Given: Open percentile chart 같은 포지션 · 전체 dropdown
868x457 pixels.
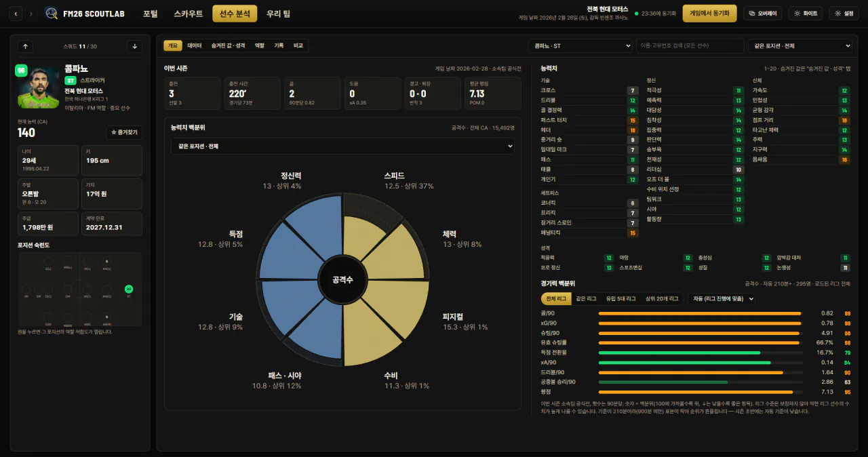Looking at the screenshot, I should 342,146.
